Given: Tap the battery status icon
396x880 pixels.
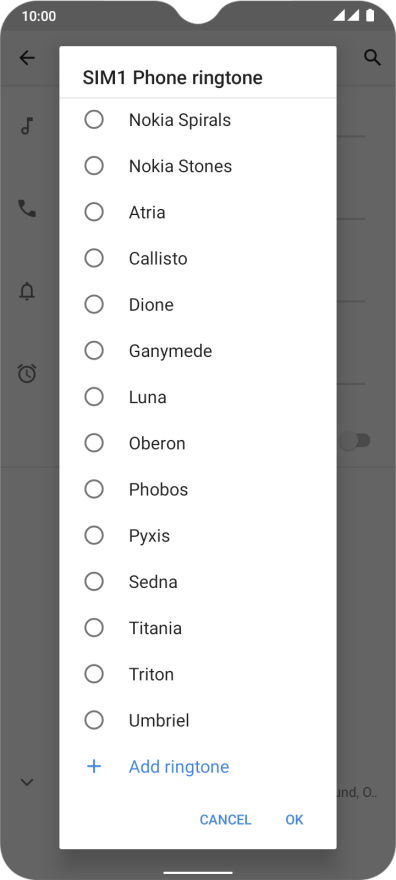Looking at the screenshot, I should [x=370, y=15].
